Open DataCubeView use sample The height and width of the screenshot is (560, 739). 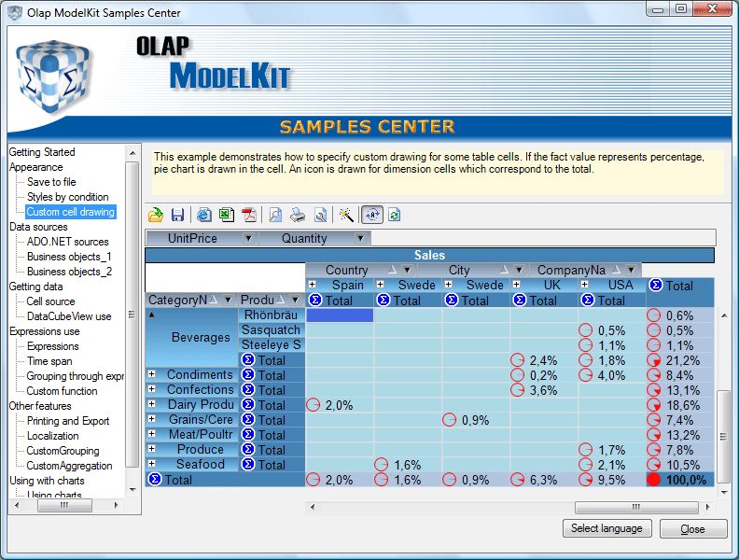click(69, 316)
